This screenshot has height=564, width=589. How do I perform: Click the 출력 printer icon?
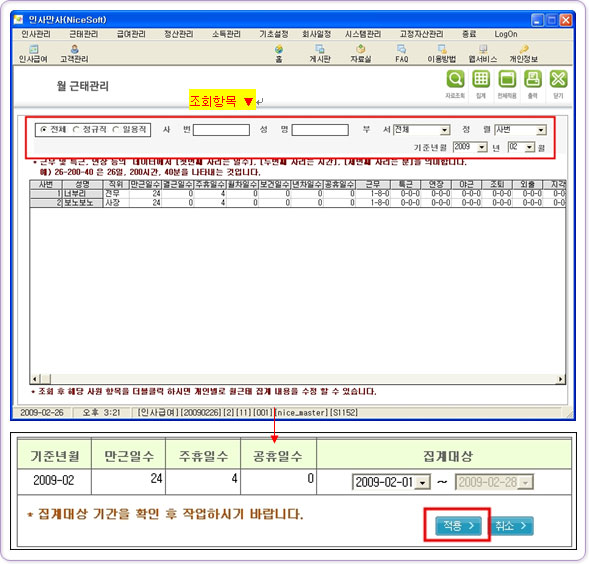pos(533,80)
